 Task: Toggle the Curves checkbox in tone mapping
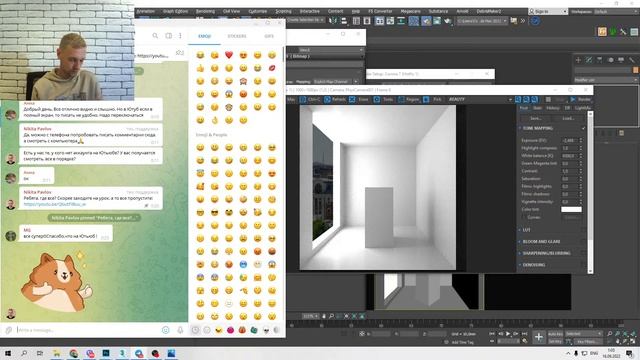pyautogui.click(x=525, y=217)
